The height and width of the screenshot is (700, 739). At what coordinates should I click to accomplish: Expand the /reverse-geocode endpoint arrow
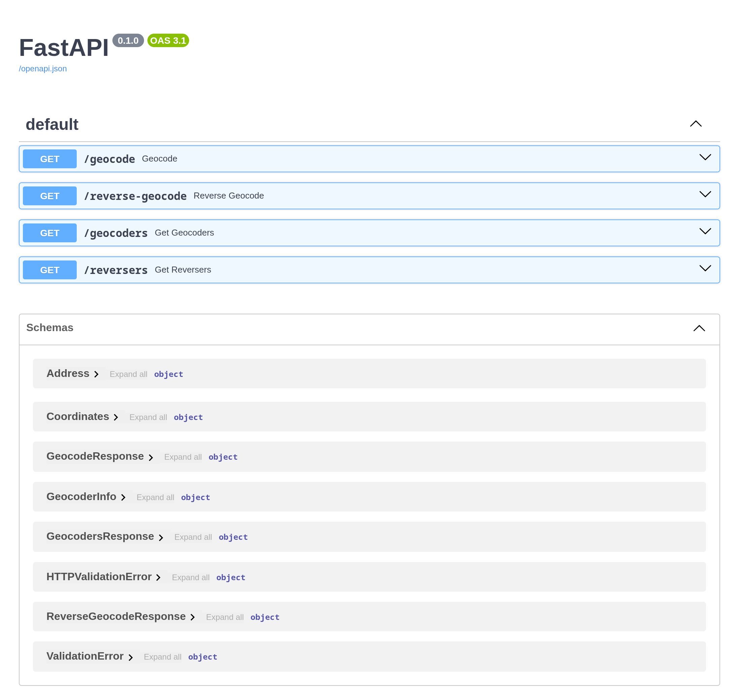pos(705,194)
